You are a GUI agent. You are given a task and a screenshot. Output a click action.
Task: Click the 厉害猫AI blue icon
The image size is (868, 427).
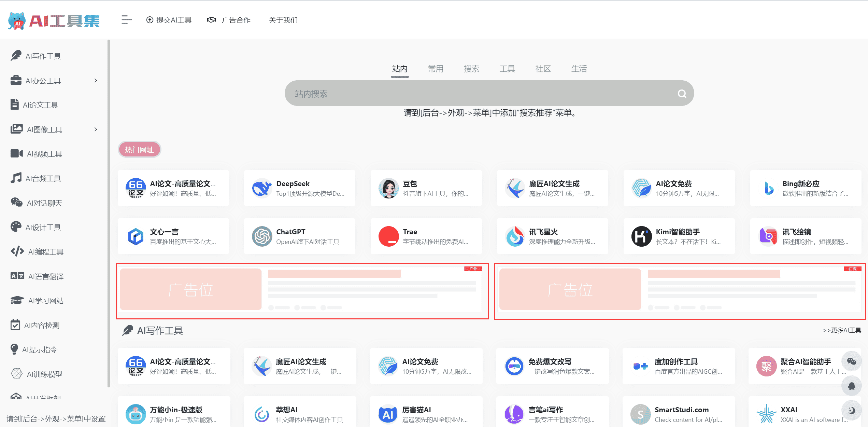pyautogui.click(x=388, y=414)
